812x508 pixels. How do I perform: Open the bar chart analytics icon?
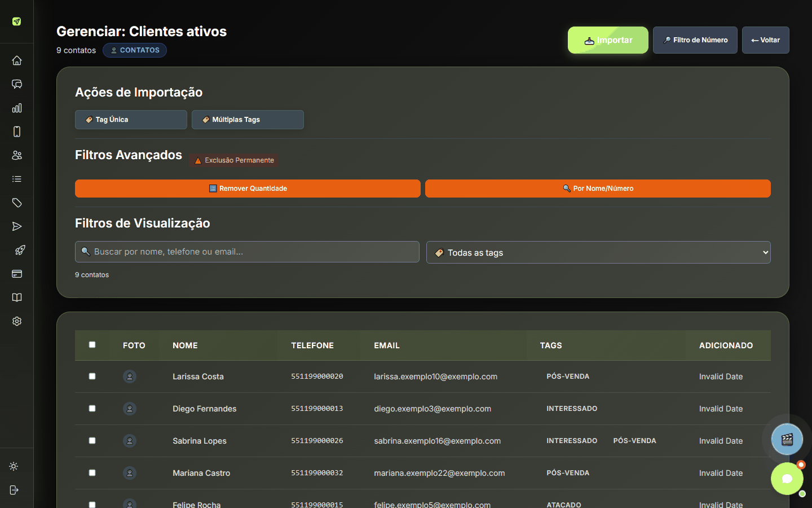(x=17, y=108)
